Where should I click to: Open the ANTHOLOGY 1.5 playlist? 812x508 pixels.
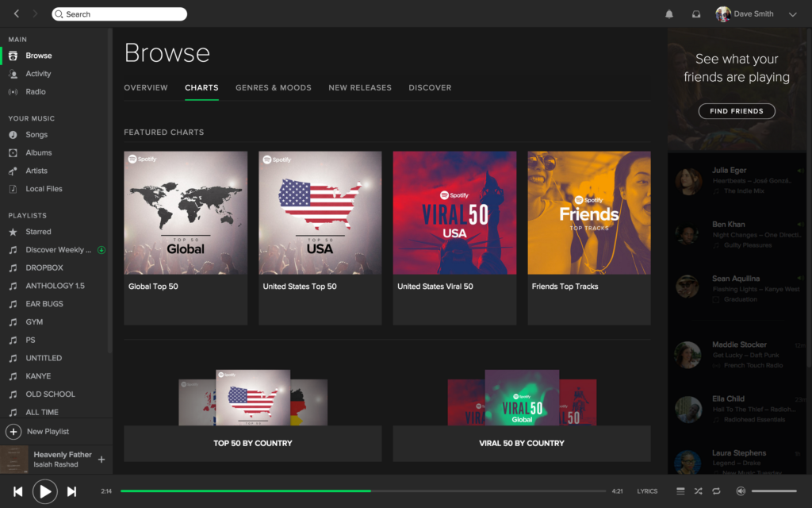pyautogui.click(x=55, y=286)
